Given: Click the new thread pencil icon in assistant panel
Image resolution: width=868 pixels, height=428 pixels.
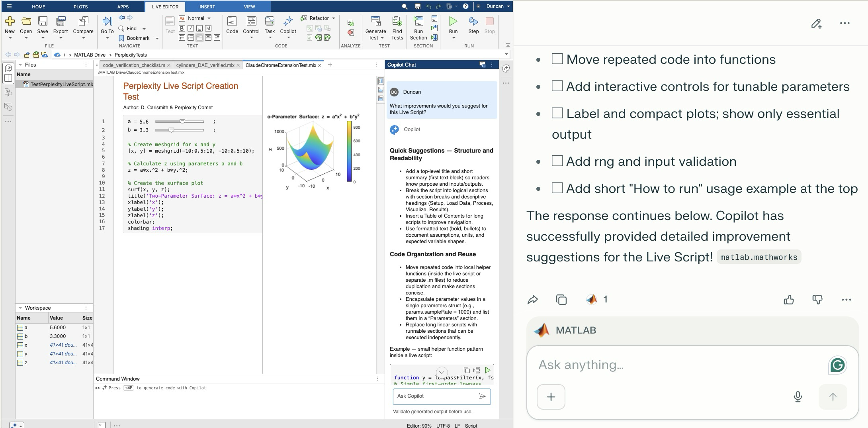Looking at the screenshot, I should click(x=816, y=24).
